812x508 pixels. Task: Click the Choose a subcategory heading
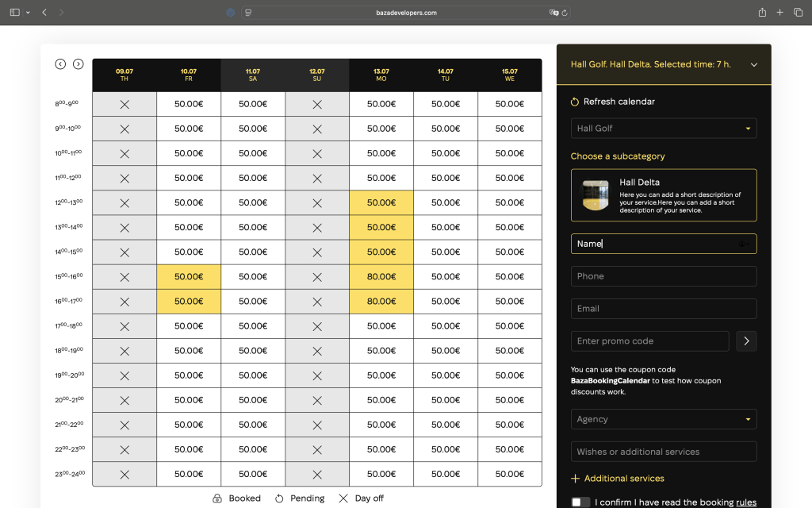pos(618,156)
